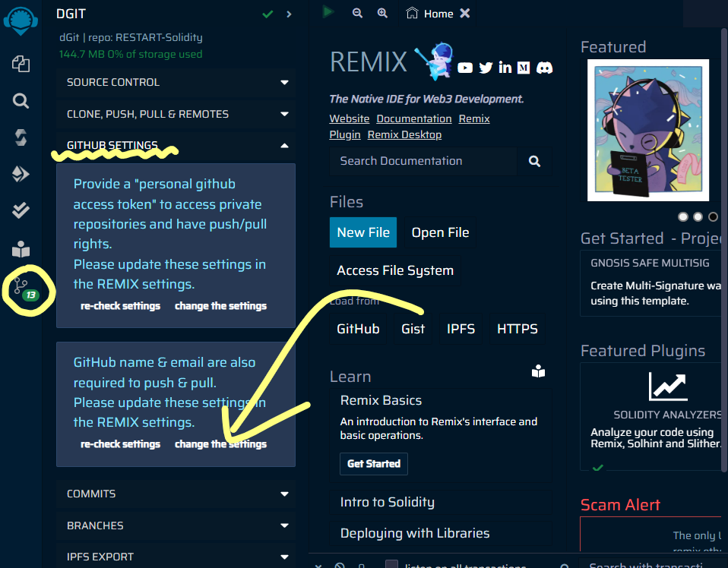Click re-check settings in name & email card
The height and width of the screenshot is (568, 728).
coord(120,444)
